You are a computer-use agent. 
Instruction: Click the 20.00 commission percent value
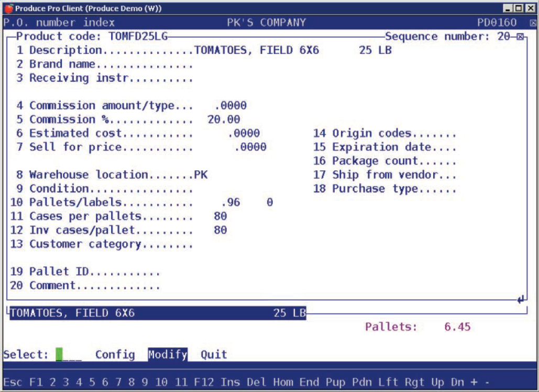click(x=224, y=119)
